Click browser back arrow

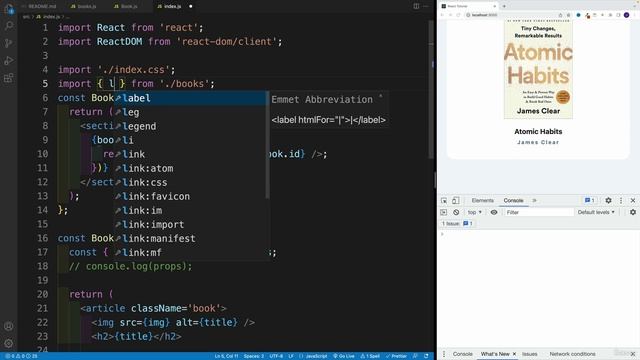point(442,15)
